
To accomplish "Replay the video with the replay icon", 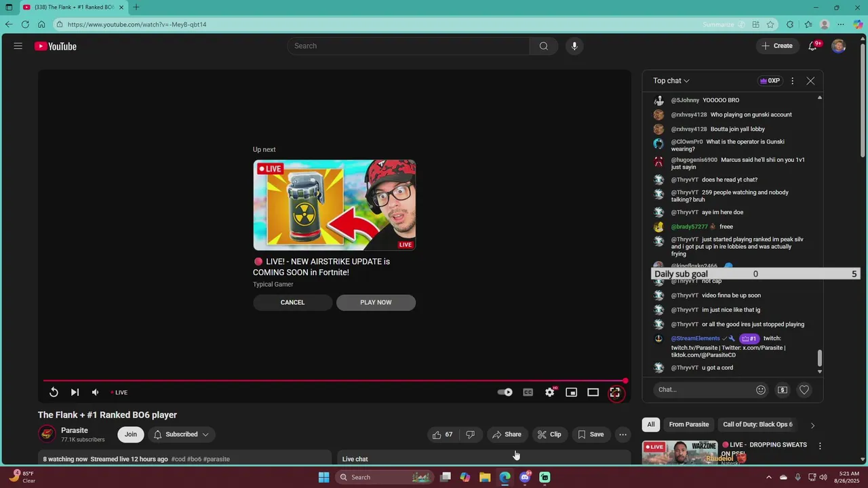I will 54,392.
